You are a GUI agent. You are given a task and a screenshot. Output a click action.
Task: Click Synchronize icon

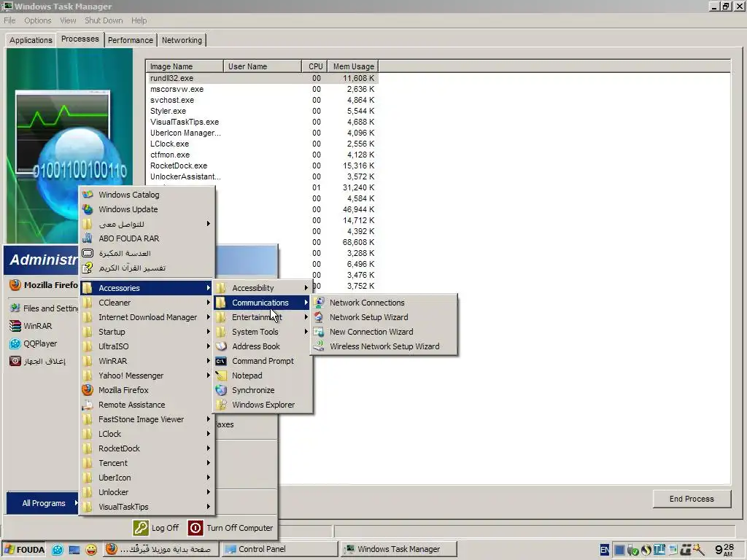(220, 390)
